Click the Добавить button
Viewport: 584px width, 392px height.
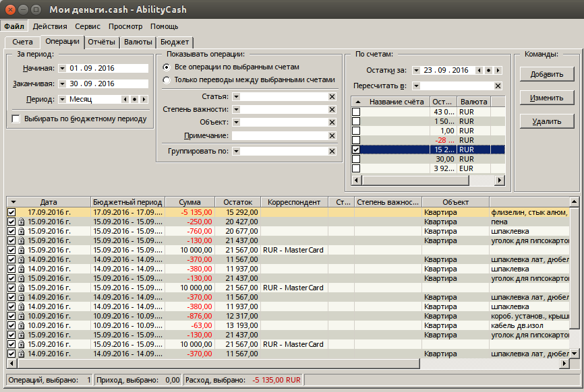pyautogui.click(x=546, y=74)
